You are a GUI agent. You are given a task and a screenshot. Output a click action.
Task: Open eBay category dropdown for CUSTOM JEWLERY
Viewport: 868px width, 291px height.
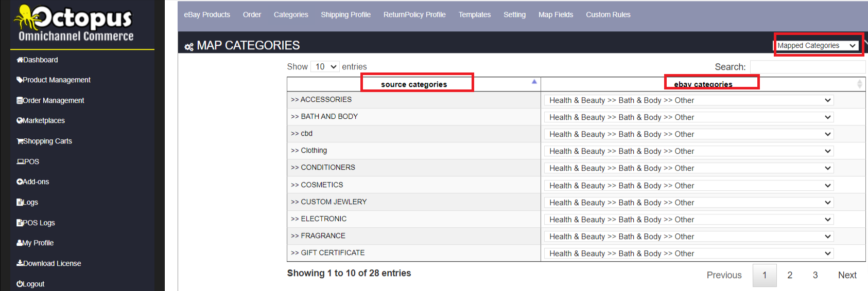click(689, 203)
